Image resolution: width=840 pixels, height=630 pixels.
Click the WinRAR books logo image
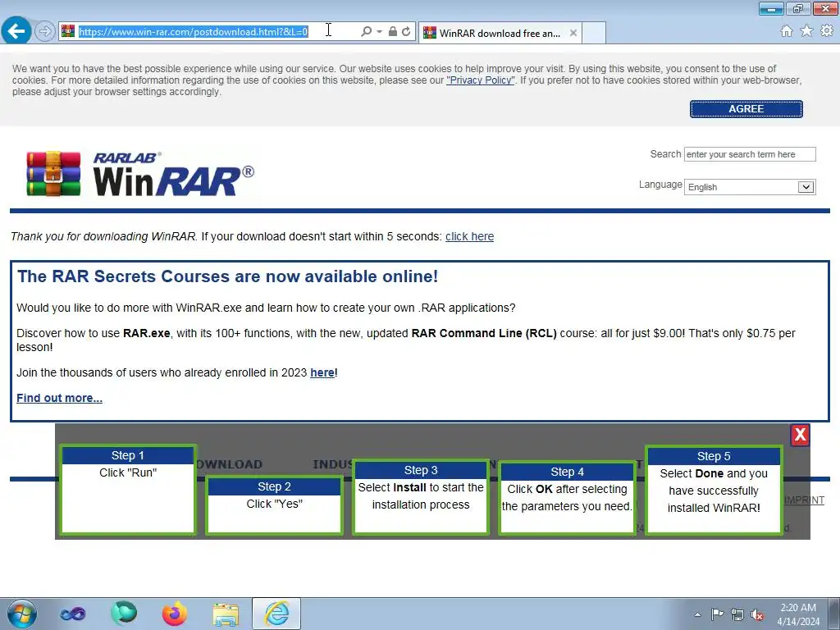pos(53,174)
